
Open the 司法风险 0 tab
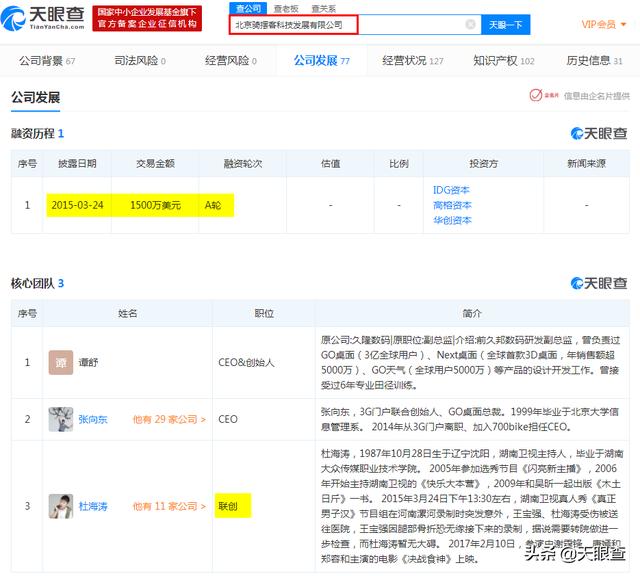(140, 61)
